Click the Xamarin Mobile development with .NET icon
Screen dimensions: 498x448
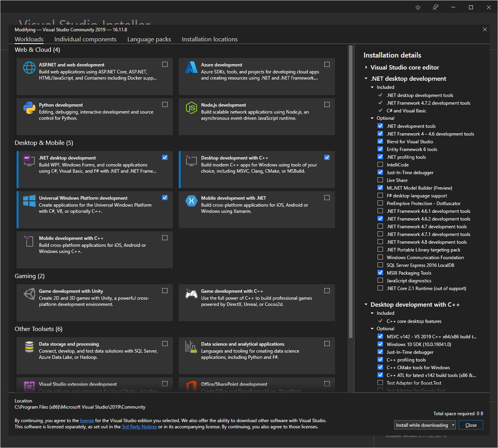[x=191, y=201]
